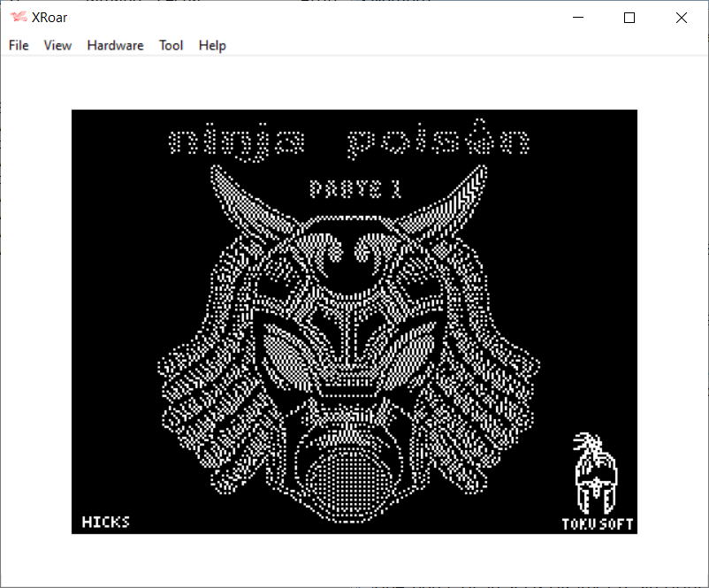Open the Help menu
This screenshot has width=709, height=588.
click(212, 45)
